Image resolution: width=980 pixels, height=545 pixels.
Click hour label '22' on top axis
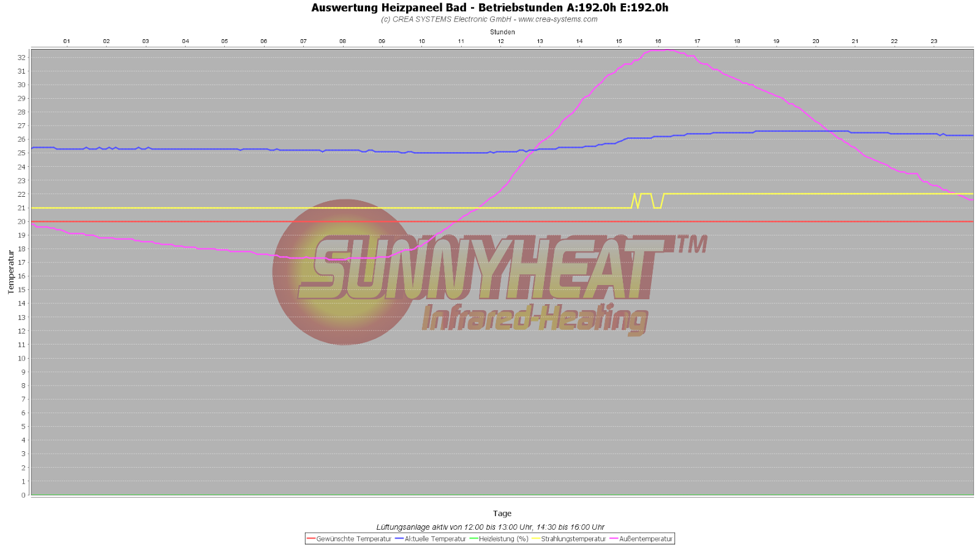pyautogui.click(x=894, y=41)
